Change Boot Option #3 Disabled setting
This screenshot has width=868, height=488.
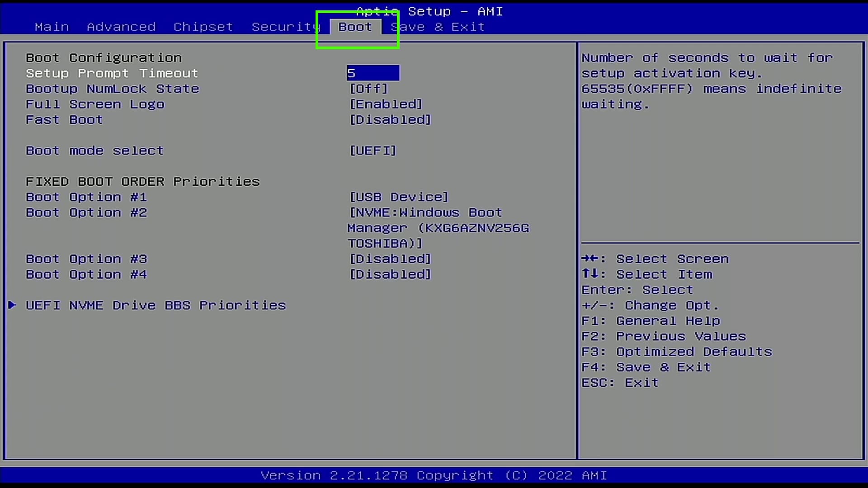(389, 258)
